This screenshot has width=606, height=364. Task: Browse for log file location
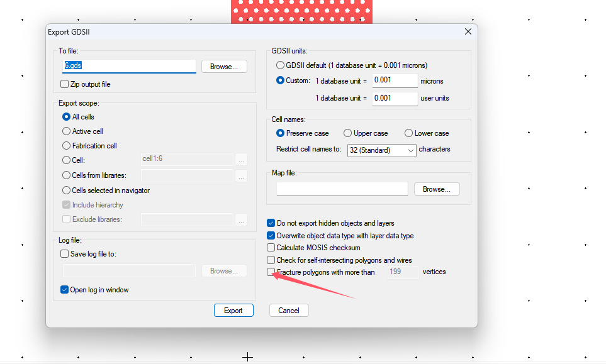tap(224, 271)
